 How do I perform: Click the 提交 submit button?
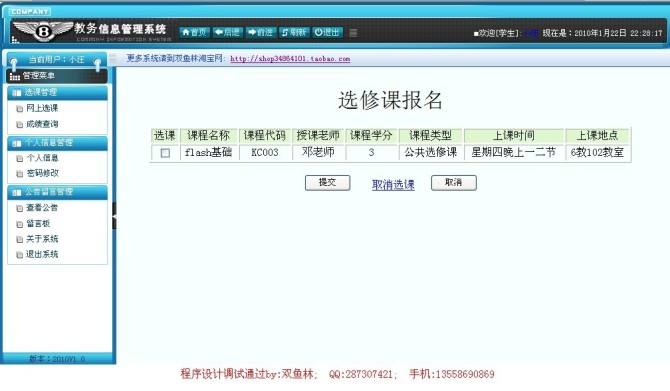pyautogui.click(x=328, y=182)
